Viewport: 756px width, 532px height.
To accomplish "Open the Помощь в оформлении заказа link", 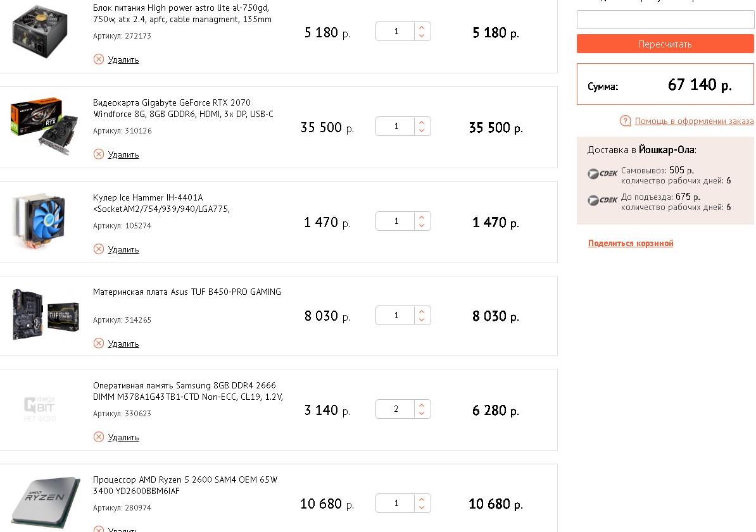I will click(694, 121).
